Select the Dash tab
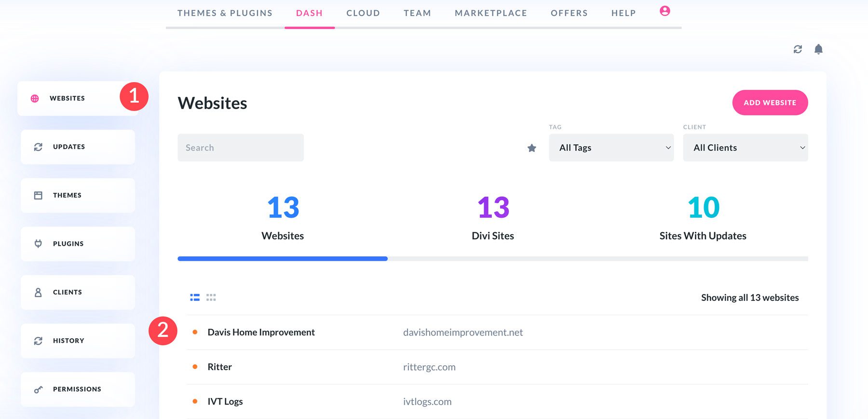868x419 pixels. pos(310,13)
